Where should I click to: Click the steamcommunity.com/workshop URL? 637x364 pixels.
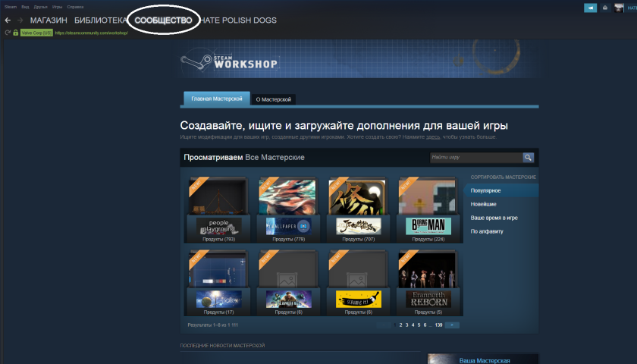pos(92,33)
